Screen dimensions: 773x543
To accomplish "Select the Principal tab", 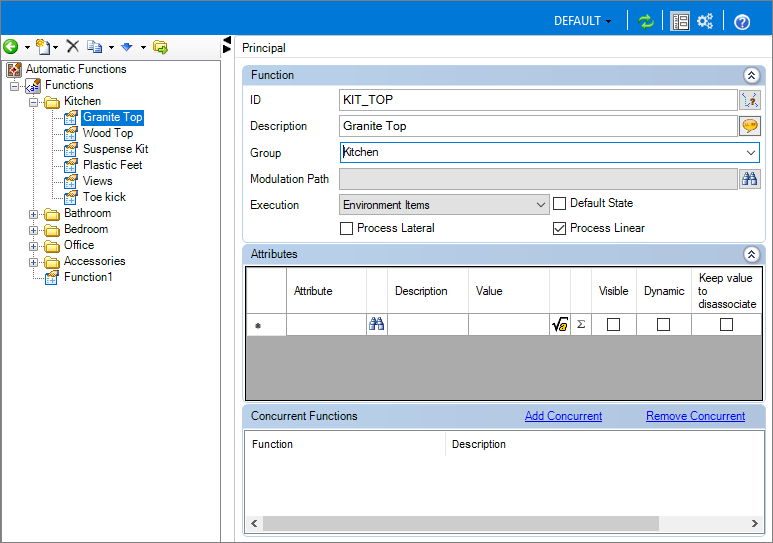I will [x=264, y=48].
